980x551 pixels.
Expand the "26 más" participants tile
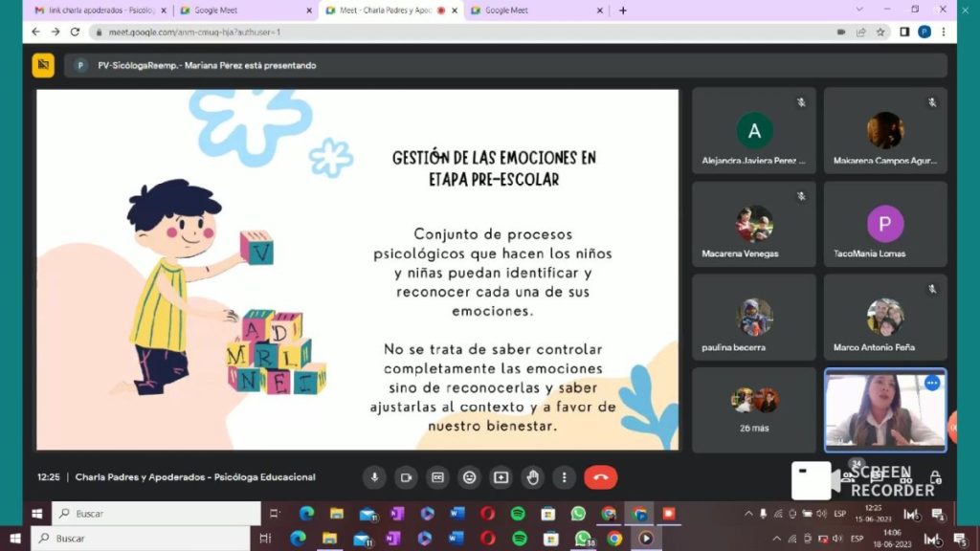[753, 409]
